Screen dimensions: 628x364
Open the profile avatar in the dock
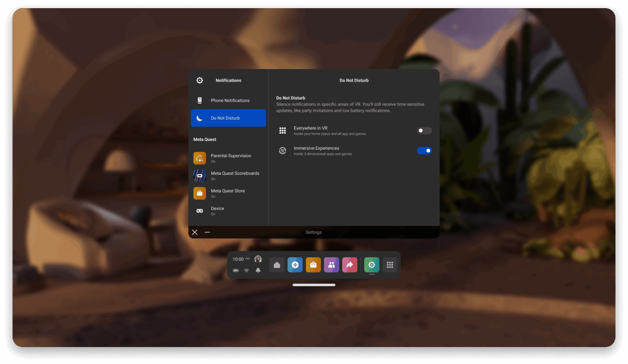pos(258,259)
